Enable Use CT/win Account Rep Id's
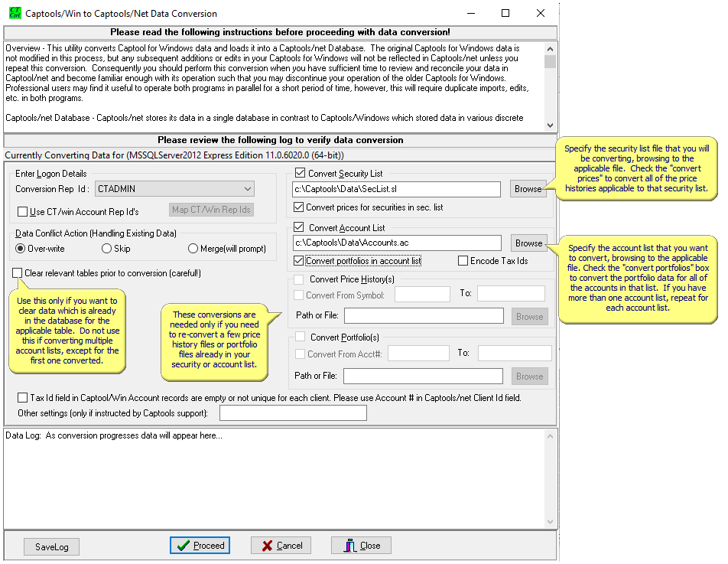728x564 pixels. [22, 212]
